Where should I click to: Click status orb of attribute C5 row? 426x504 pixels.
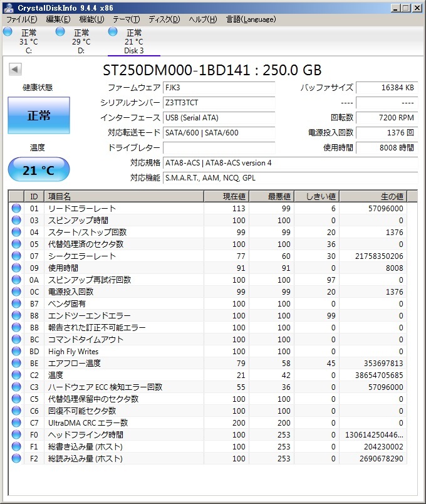pos(16,399)
